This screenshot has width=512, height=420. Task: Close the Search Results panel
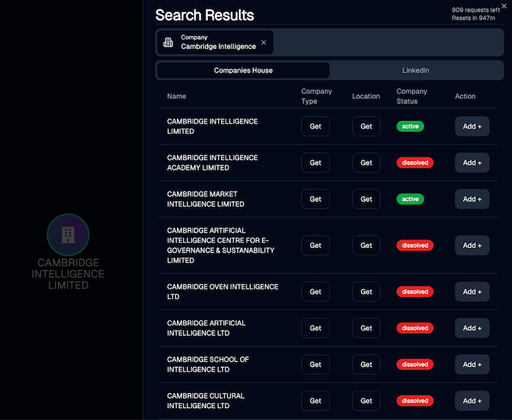[504, 6]
